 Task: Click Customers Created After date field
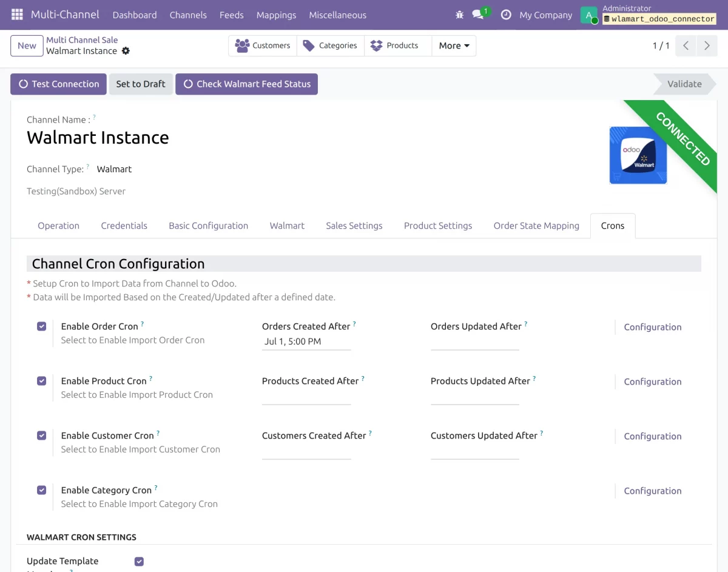click(x=306, y=451)
